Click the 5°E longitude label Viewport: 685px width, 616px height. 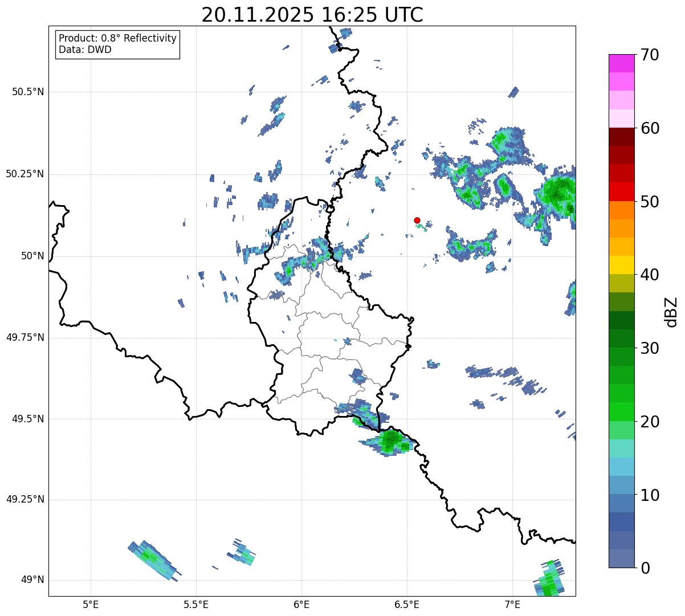tap(91, 604)
